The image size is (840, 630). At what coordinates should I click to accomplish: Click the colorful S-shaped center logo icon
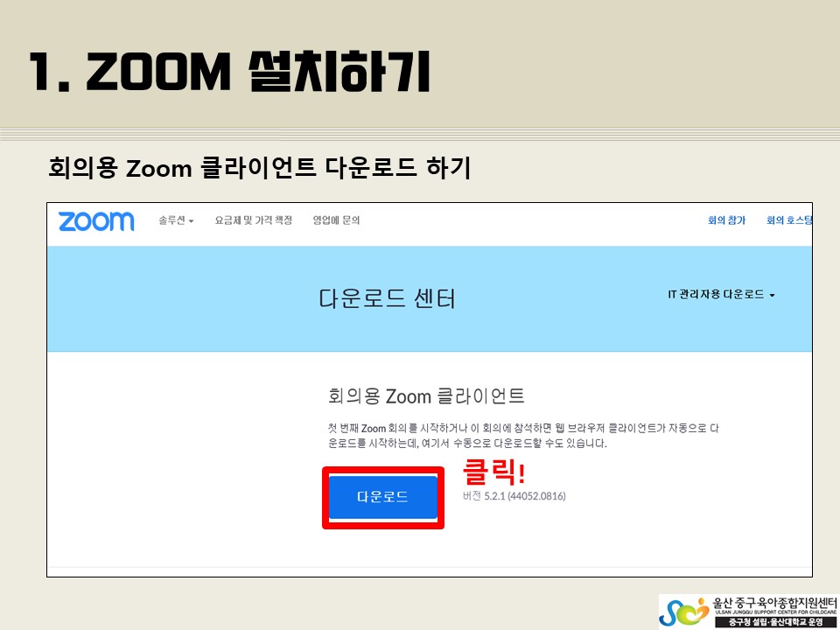684,612
